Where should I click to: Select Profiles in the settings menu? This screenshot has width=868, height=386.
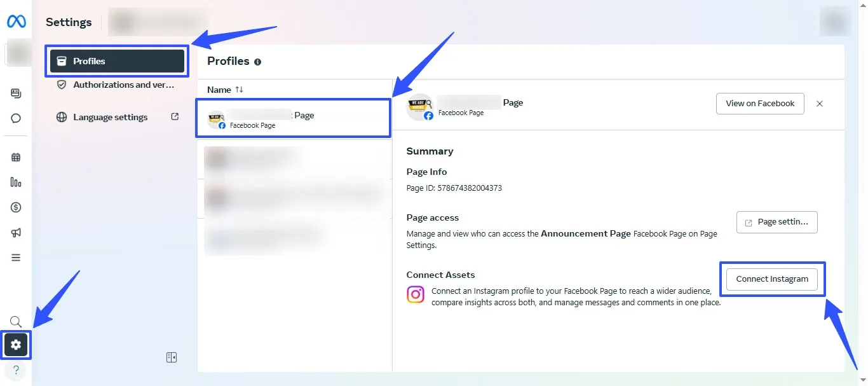116,60
